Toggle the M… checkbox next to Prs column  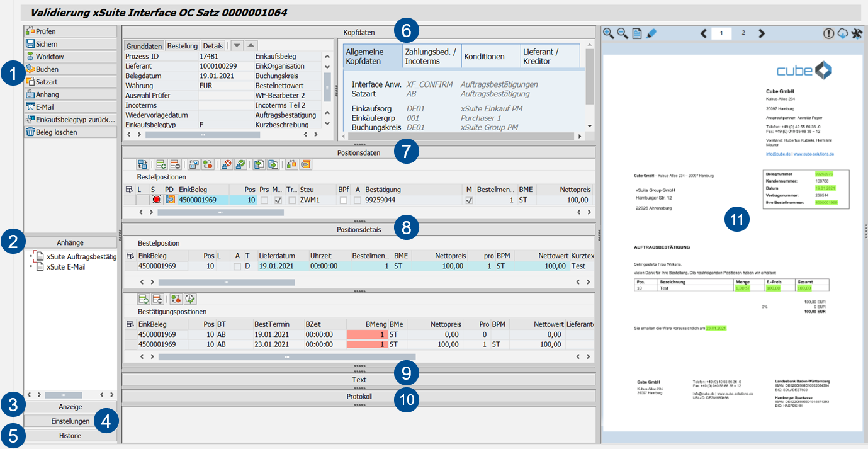[278, 200]
